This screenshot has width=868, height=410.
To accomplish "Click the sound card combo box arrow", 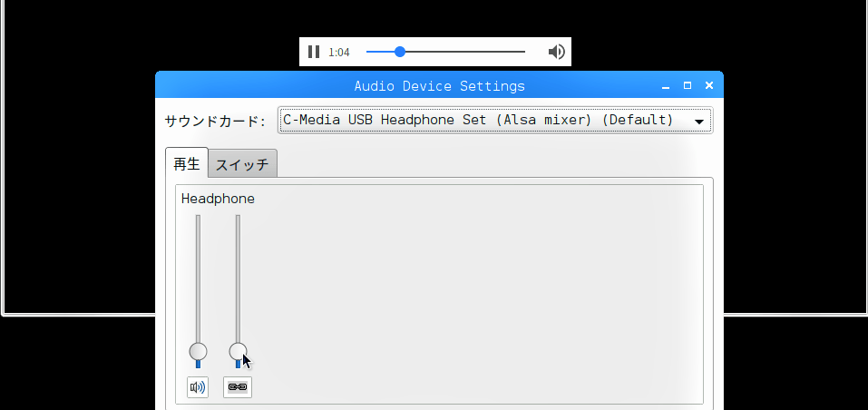I will [x=698, y=122].
